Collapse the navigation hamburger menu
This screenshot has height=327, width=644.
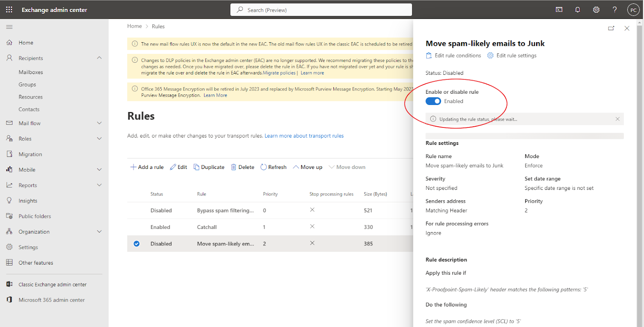9,27
